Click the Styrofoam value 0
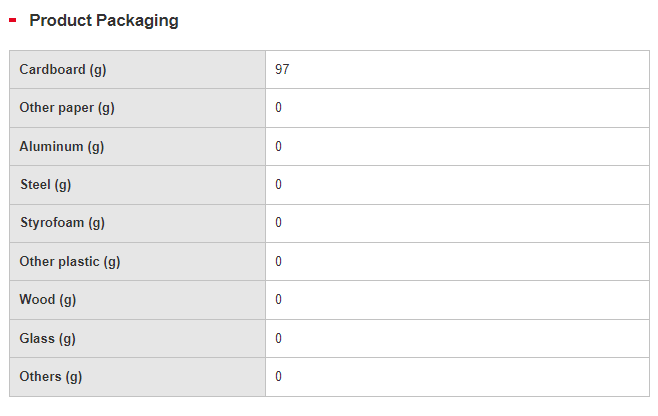Viewport: 658px width, 416px height. [279, 223]
